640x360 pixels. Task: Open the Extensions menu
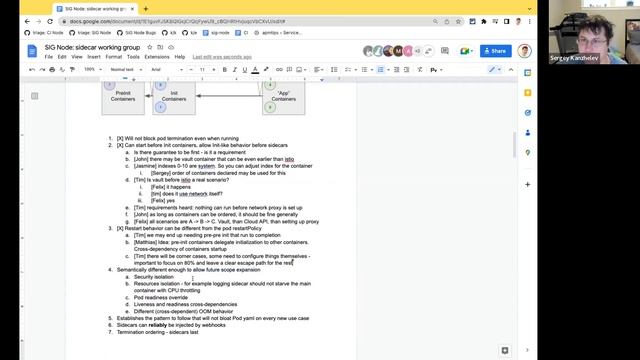click(x=157, y=57)
